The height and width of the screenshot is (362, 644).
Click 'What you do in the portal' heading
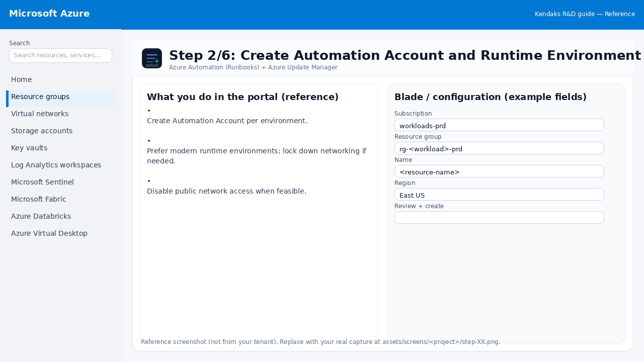[243, 97]
